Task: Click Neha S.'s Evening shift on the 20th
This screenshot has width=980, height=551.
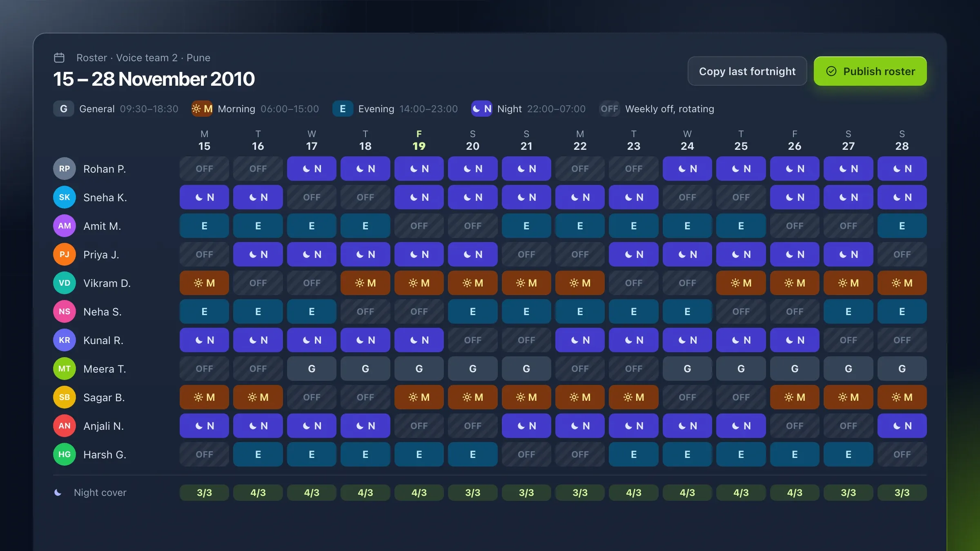Action: [472, 311]
